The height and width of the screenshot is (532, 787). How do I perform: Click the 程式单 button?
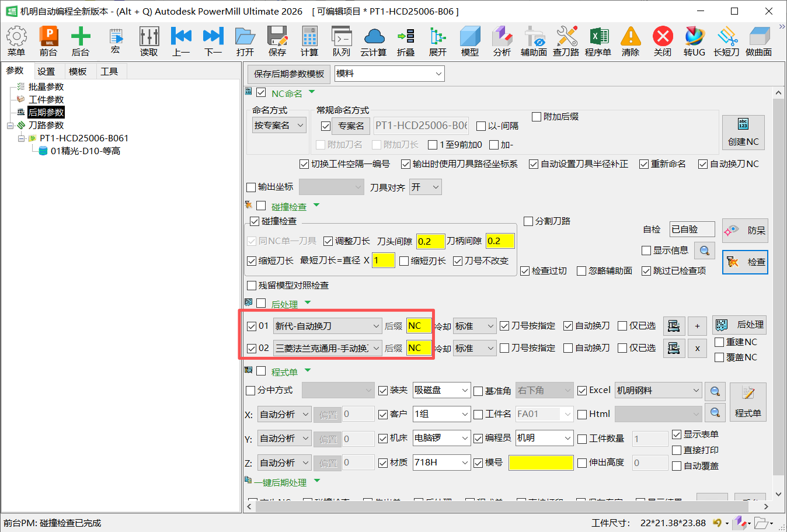748,402
